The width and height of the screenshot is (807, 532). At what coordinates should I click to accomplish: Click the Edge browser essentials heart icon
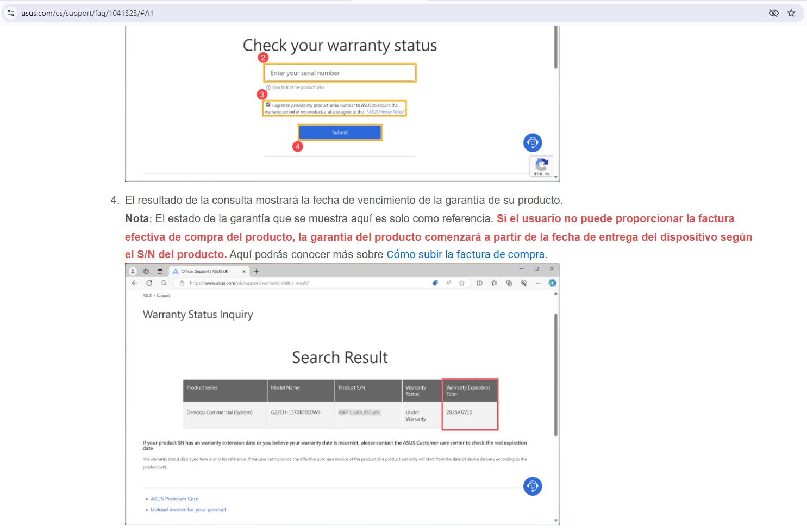click(523, 283)
